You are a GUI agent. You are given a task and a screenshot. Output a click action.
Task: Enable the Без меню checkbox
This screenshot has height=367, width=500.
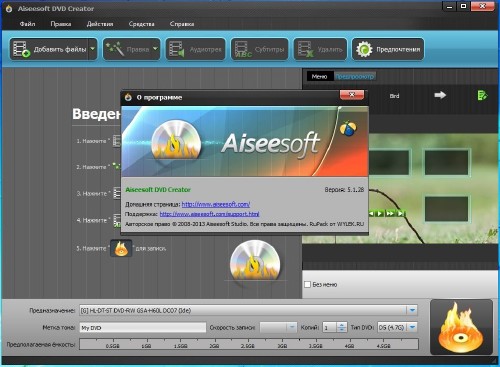pyautogui.click(x=307, y=284)
